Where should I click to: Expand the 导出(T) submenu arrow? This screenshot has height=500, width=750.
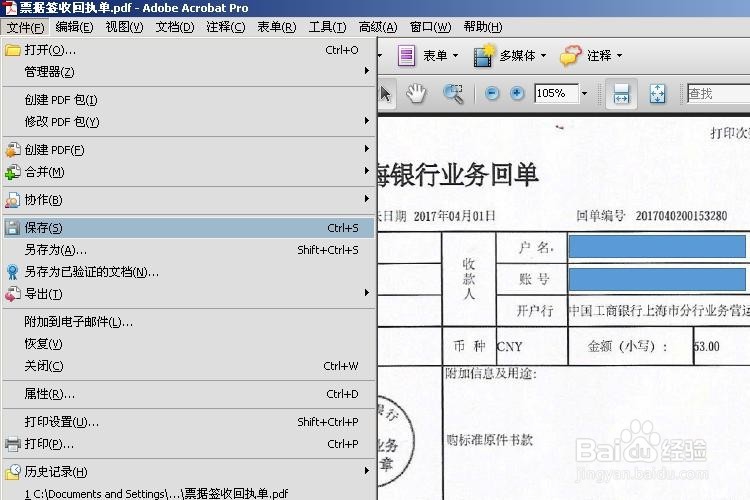pyautogui.click(x=366, y=292)
